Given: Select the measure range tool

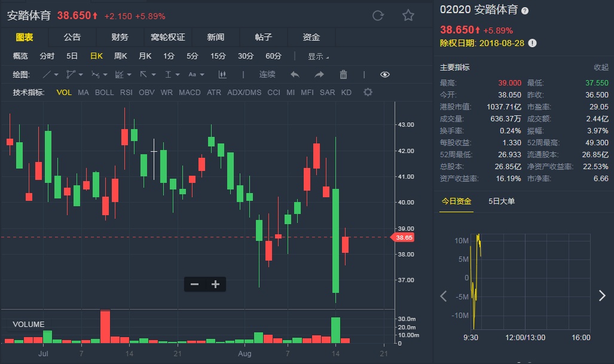Looking at the screenshot, I should pos(168,74).
